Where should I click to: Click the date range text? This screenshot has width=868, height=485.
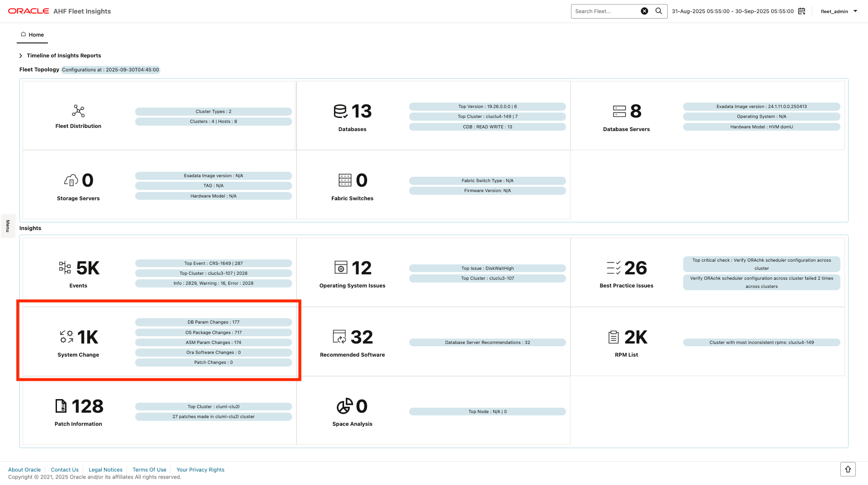732,11
